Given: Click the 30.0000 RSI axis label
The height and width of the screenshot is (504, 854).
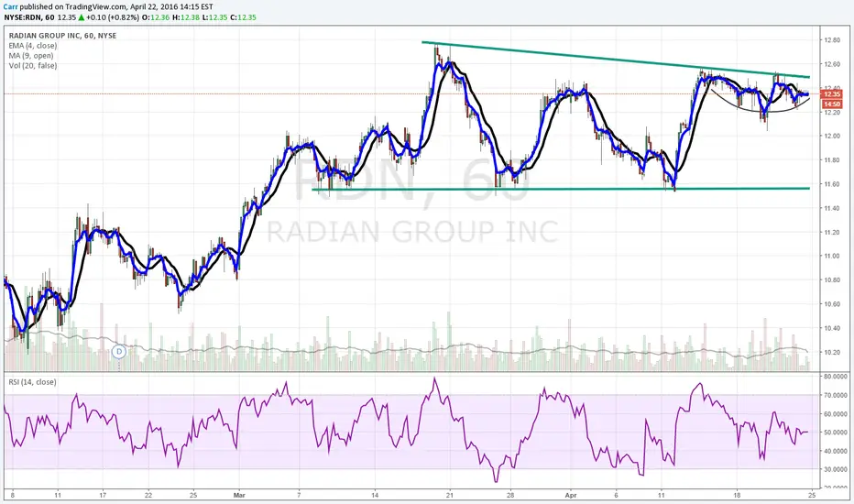Looking at the screenshot, I should point(836,469).
